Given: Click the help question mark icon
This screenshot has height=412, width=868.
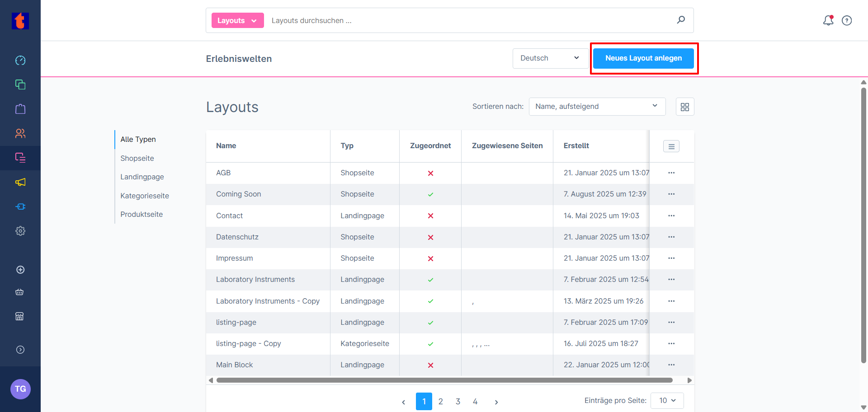Looking at the screenshot, I should (x=847, y=20).
